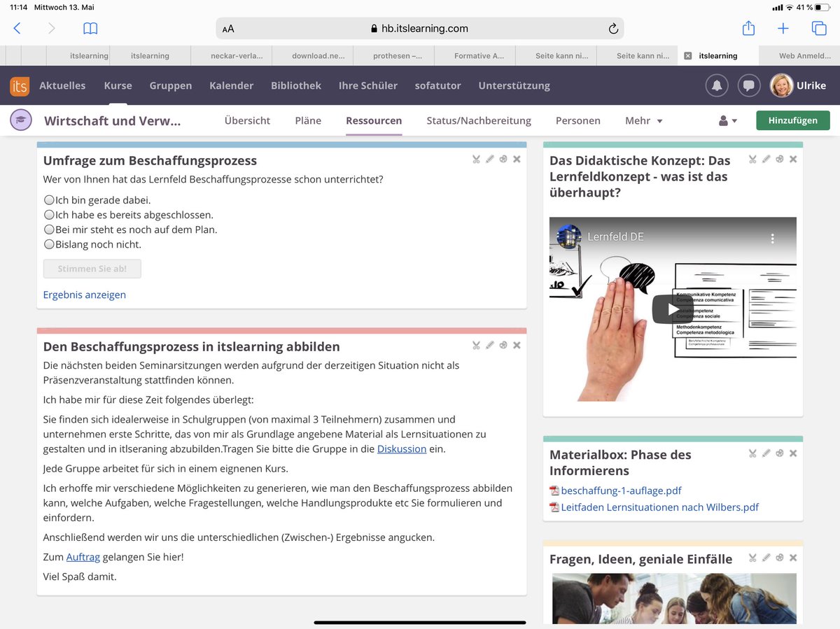Edit the Fragen, Ideen, geniale Einfälle block
This screenshot has width=840, height=629.
pyautogui.click(x=766, y=558)
